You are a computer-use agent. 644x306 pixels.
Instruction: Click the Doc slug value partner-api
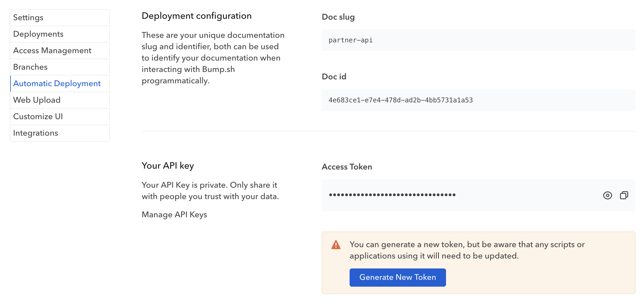point(350,40)
